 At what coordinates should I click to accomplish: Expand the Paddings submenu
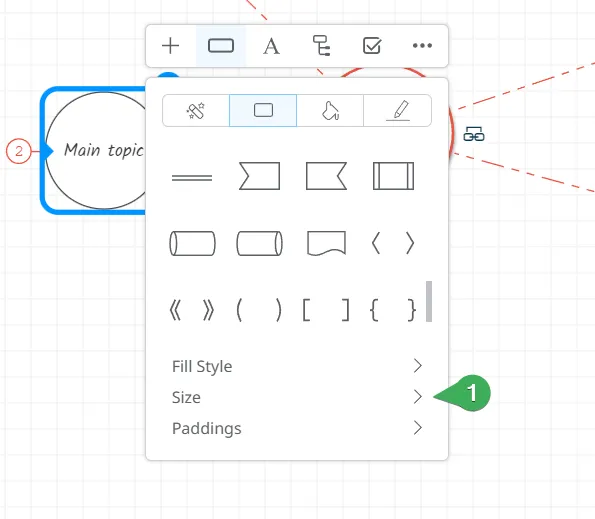point(297,428)
